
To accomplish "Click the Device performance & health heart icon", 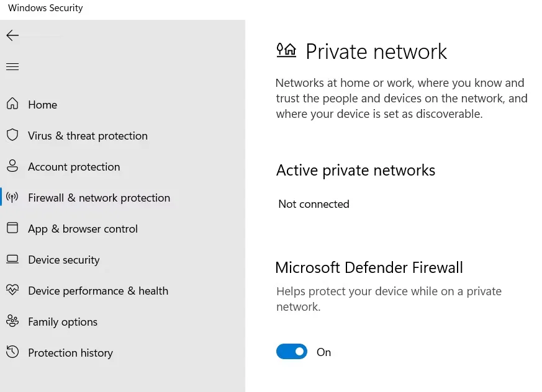I will click(x=12, y=290).
